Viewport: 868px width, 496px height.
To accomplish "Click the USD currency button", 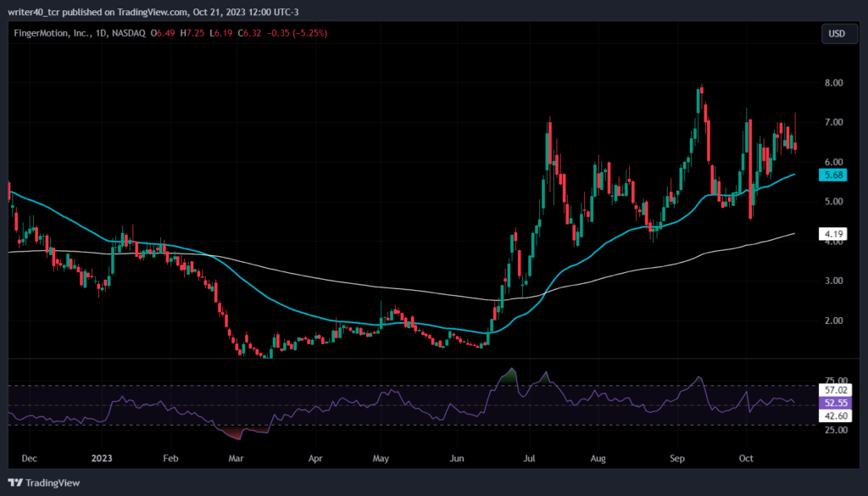I will click(x=839, y=34).
